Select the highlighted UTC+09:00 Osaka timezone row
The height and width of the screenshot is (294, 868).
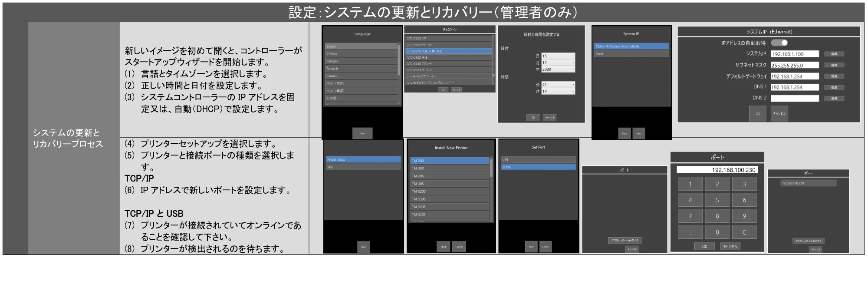[x=448, y=51]
